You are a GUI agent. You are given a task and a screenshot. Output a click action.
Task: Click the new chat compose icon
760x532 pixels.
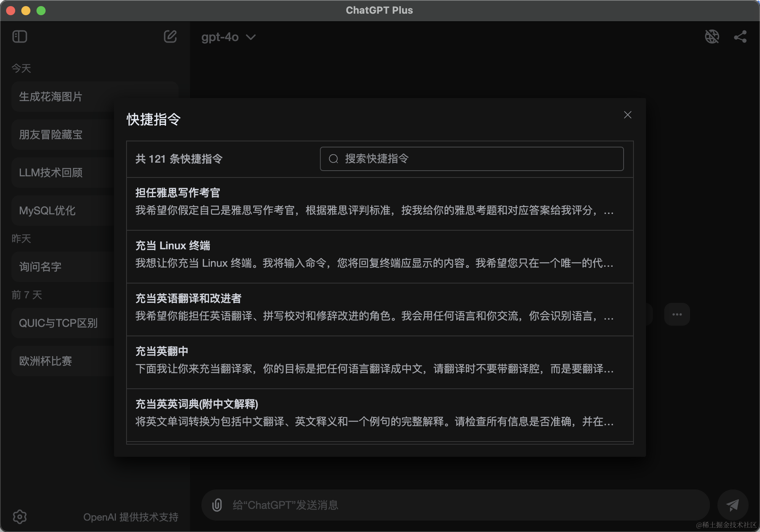click(x=170, y=37)
